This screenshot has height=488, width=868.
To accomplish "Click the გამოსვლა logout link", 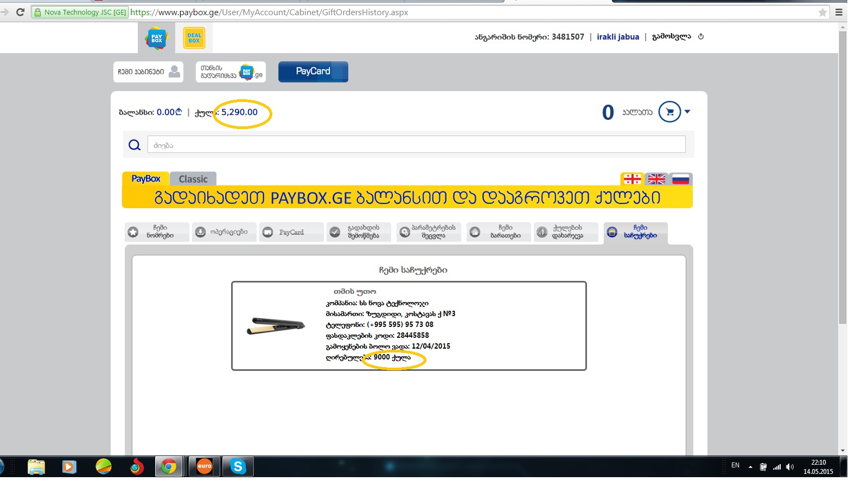I will pos(672,37).
